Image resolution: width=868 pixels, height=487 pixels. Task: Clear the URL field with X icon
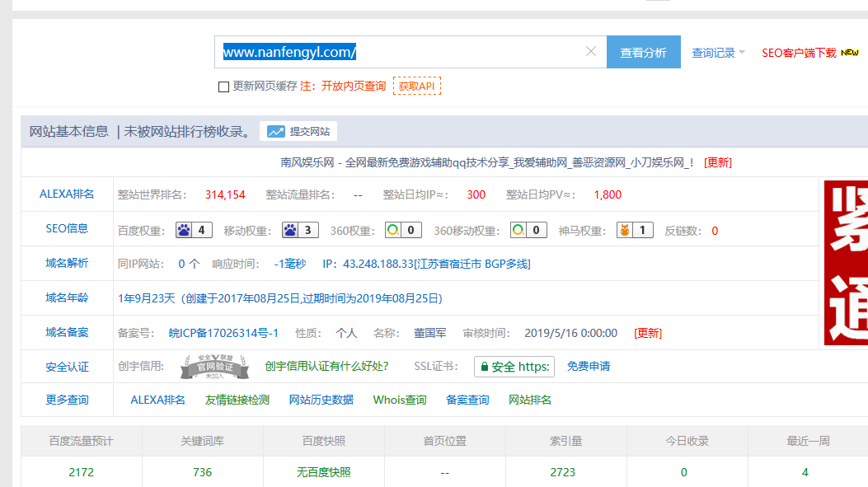590,52
